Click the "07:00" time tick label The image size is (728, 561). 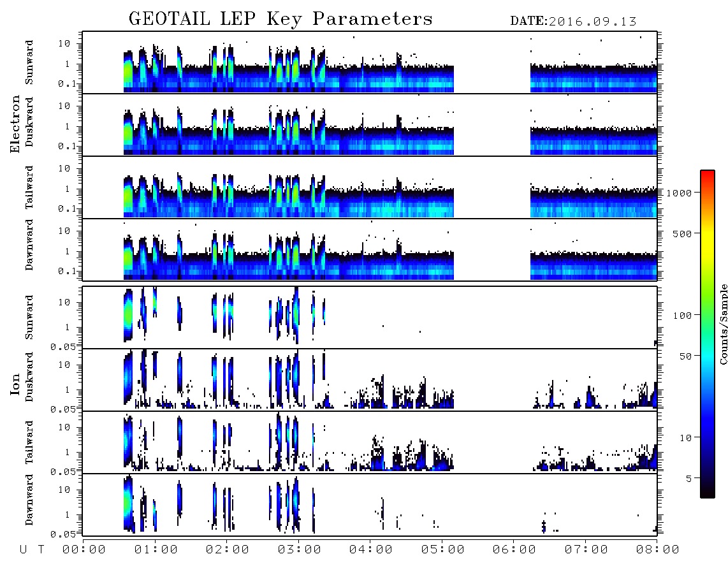pyautogui.click(x=586, y=550)
